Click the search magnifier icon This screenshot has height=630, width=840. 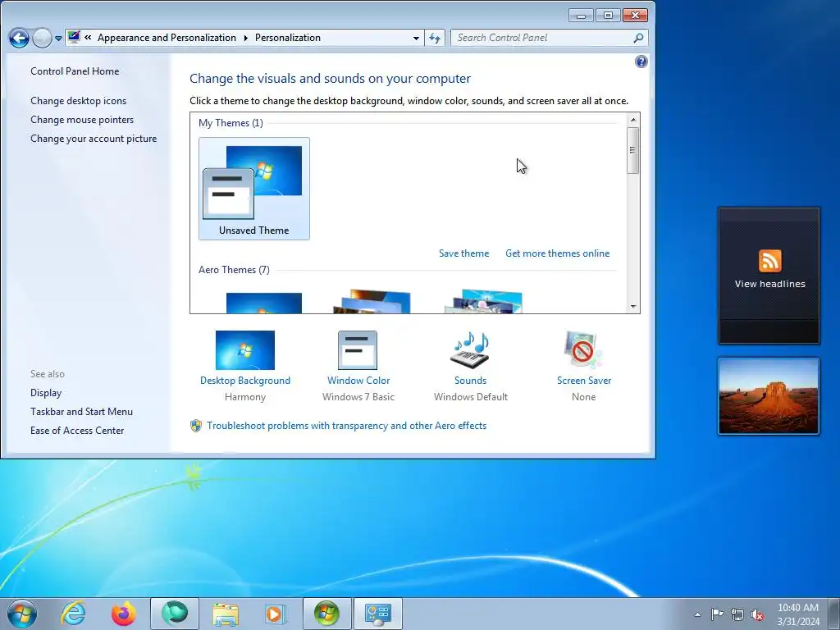click(x=638, y=38)
